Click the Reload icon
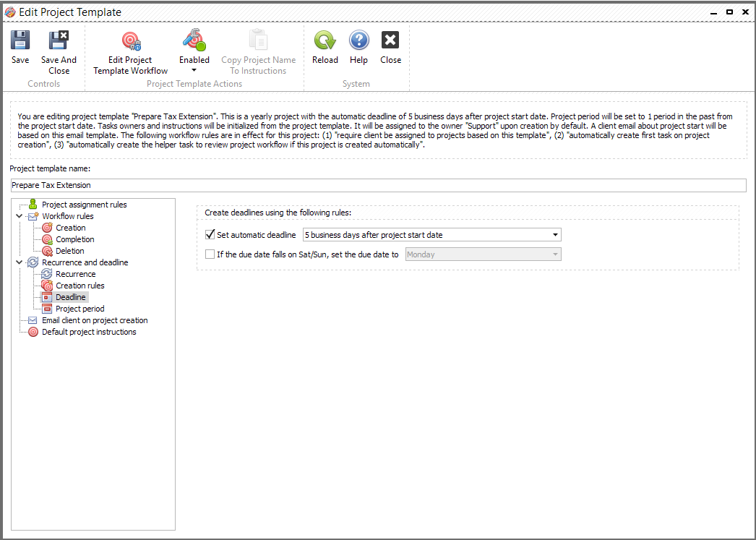The height and width of the screenshot is (540, 756). (x=325, y=40)
